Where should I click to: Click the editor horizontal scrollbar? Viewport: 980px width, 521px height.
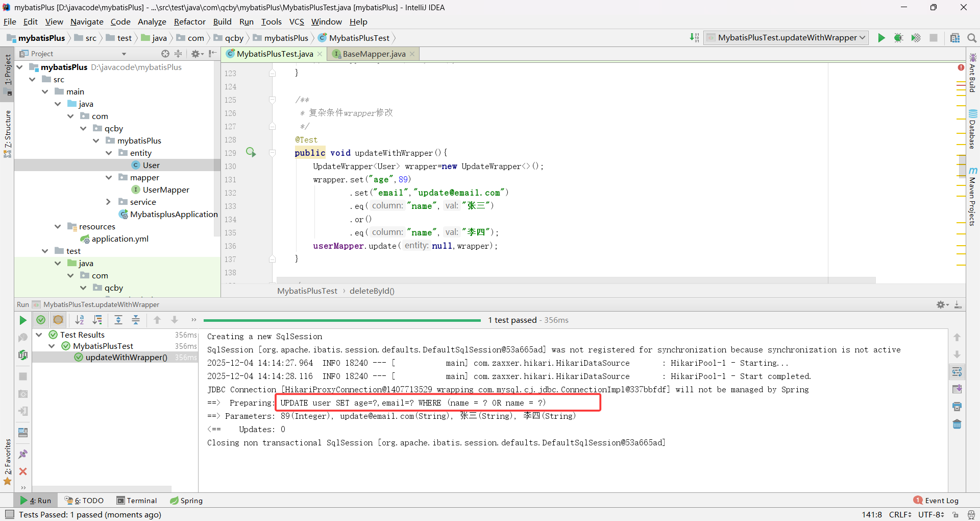(576, 280)
